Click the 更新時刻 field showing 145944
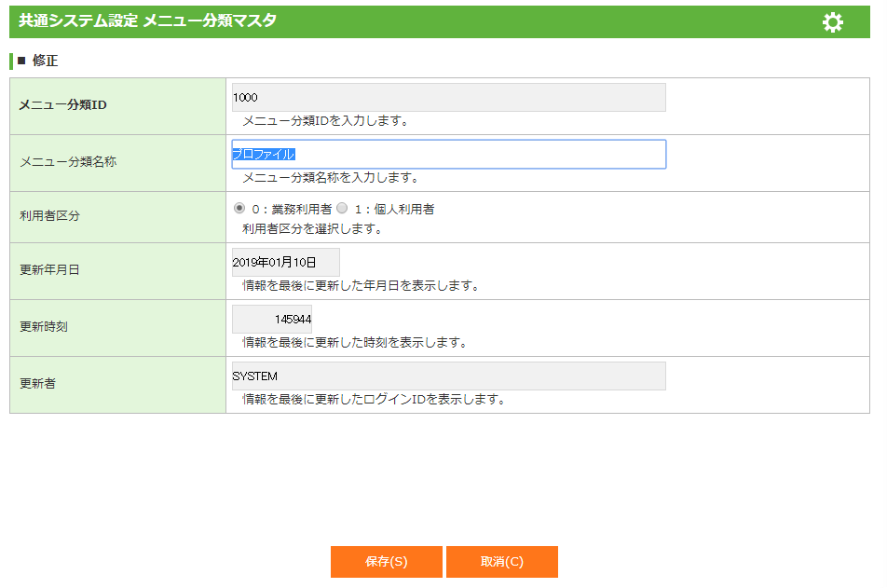This screenshot has width=887, height=588. (272, 320)
